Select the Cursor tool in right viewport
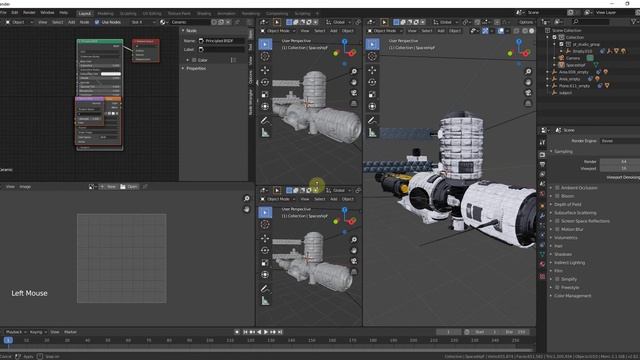Screen dimensions: 640x360 [x=372, y=56]
